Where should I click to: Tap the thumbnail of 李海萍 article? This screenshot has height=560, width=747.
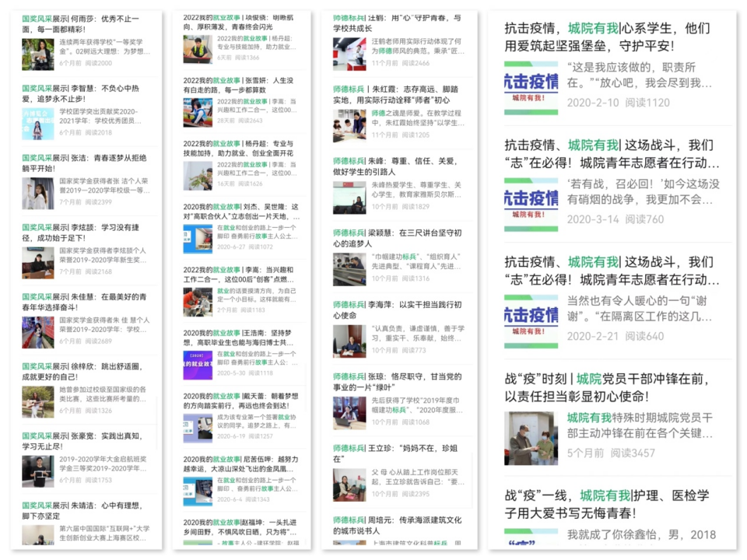349,341
